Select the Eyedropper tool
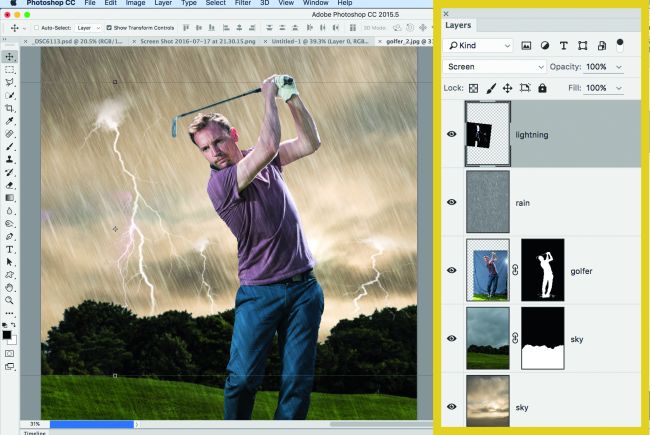This screenshot has height=435, width=650. tap(9, 121)
